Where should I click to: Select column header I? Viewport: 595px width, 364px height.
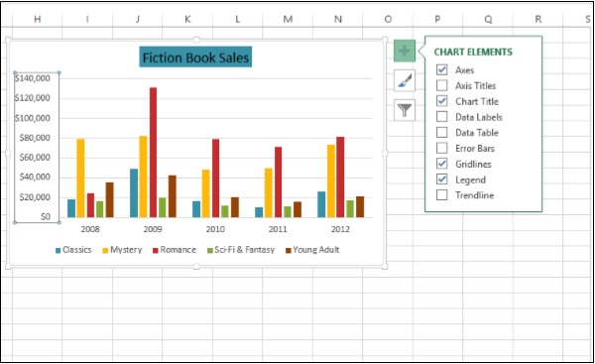[87, 20]
